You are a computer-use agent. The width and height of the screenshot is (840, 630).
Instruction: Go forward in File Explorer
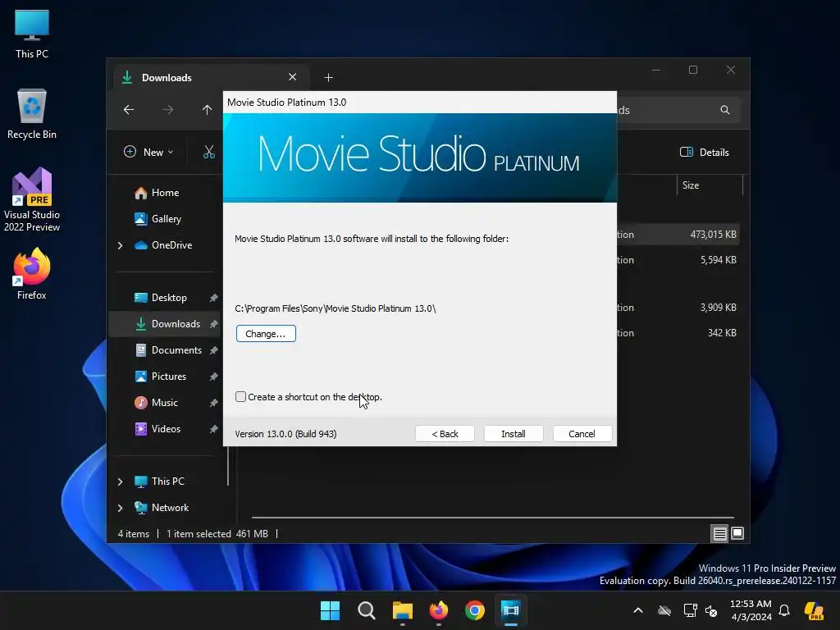click(168, 110)
